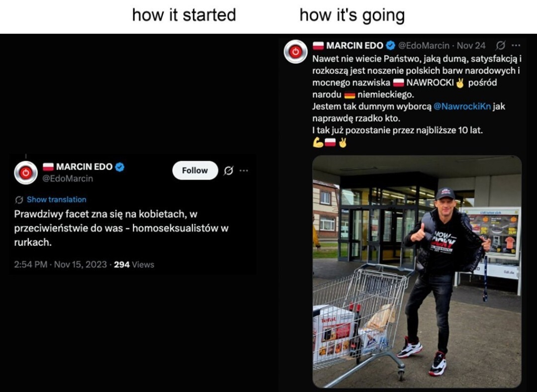This screenshot has width=537, height=392.
Task: Open Grok icon beside Follow button
Action: pyautogui.click(x=228, y=170)
